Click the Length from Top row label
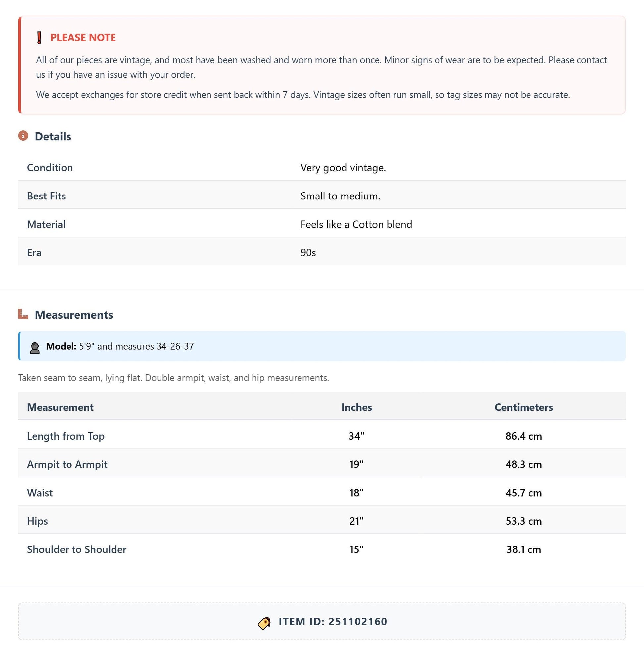This screenshot has height=656, width=644. 66,436
